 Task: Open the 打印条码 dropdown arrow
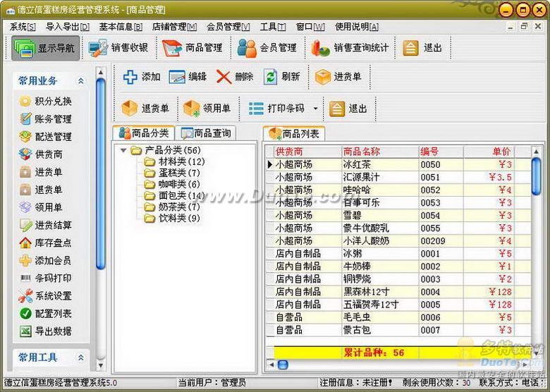[x=315, y=109]
